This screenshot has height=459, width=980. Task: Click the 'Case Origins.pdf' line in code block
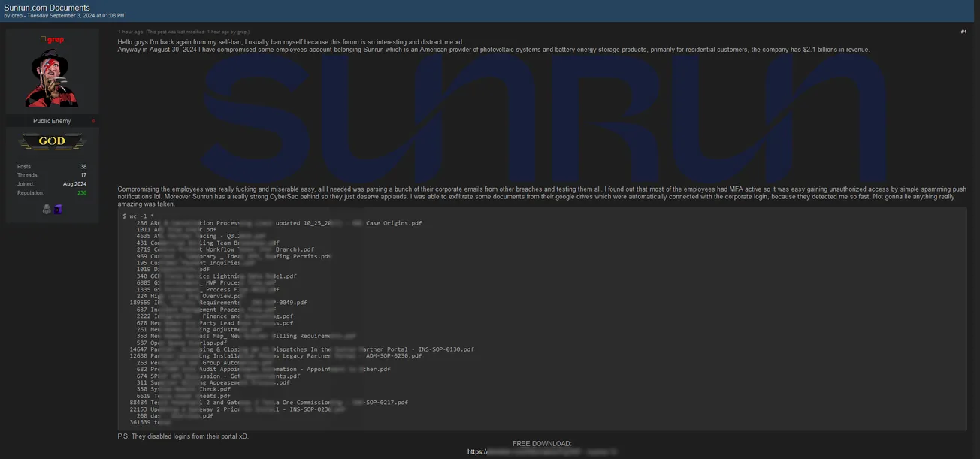[394, 223]
